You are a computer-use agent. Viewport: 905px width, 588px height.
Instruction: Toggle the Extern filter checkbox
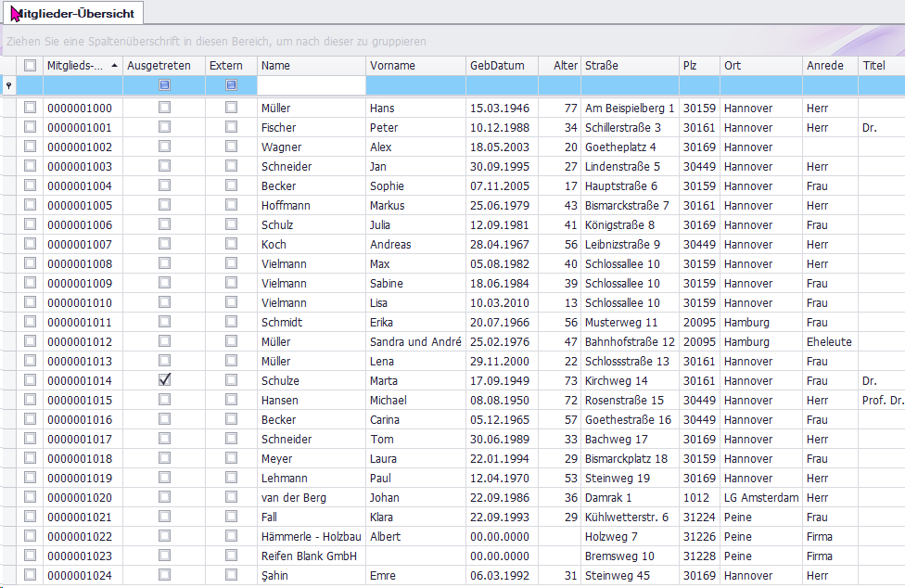tap(231, 85)
